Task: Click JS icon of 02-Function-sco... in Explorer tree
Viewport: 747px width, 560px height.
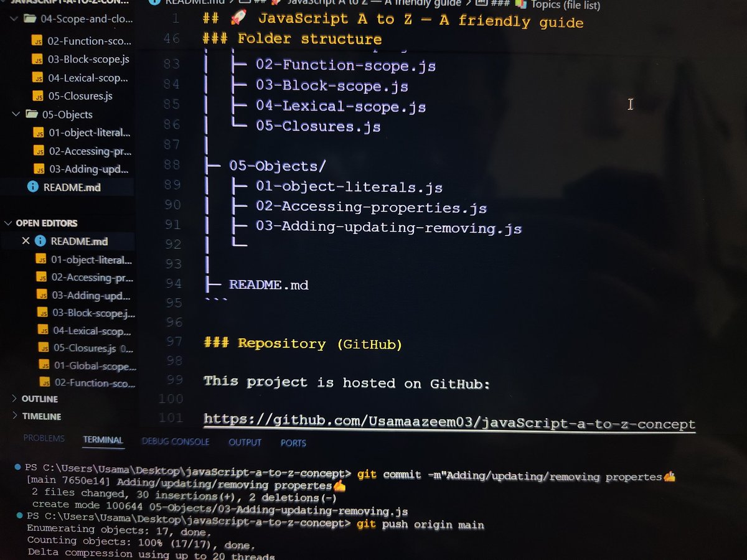Action: [37, 42]
